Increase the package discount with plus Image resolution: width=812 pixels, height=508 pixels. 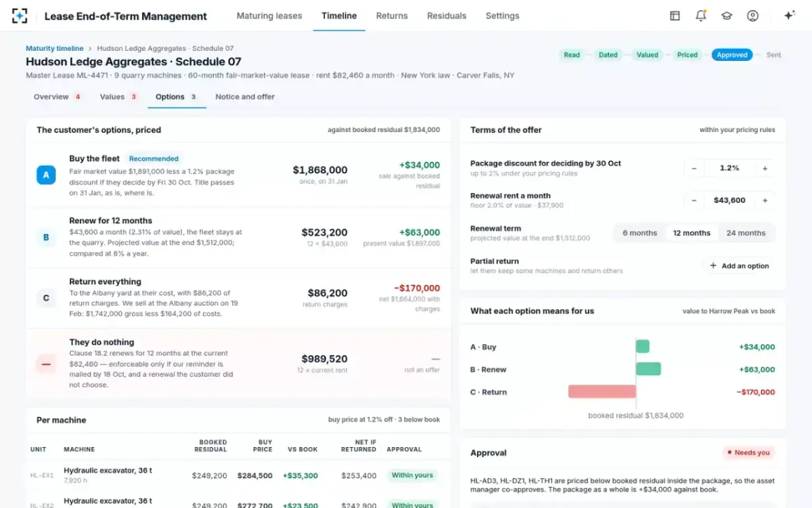pos(765,168)
